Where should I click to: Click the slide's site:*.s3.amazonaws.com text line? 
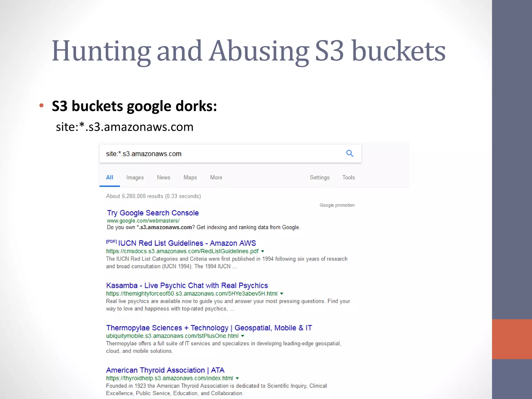(x=125, y=127)
